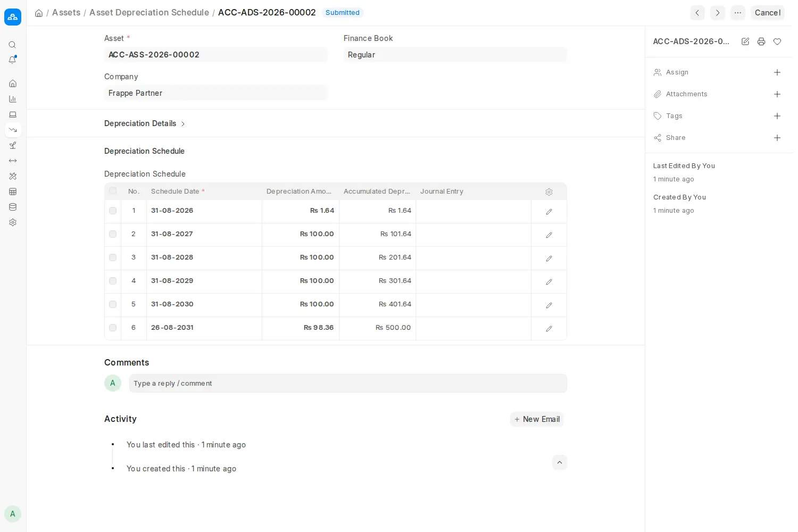Screen dimensions: 798x532
Task: Check the row 2 checkbox
Action: tap(113, 234)
